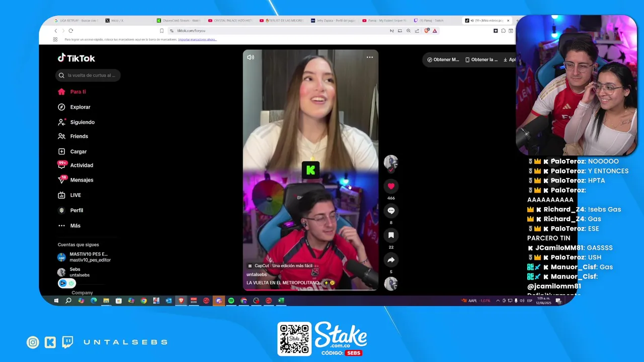Open the sound disc thumbnail
This screenshot has width=644, height=362.
(391, 284)
